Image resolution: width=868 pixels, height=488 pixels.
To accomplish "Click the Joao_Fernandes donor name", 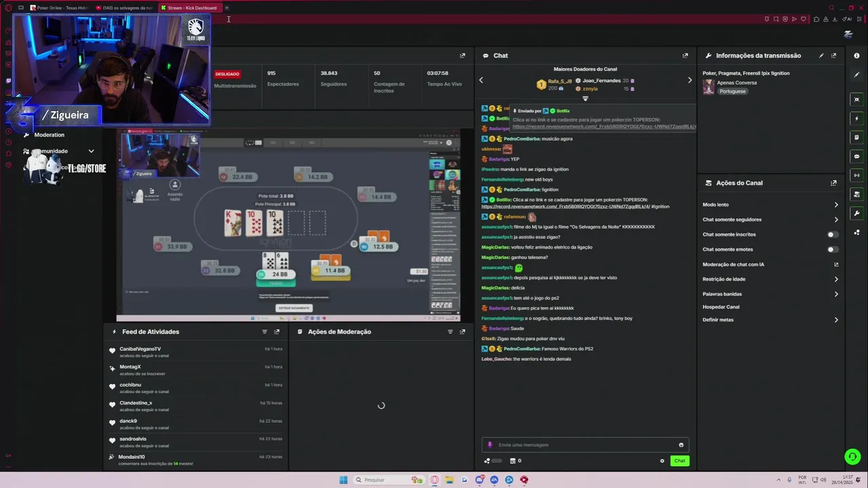I will tap(601, 81).
